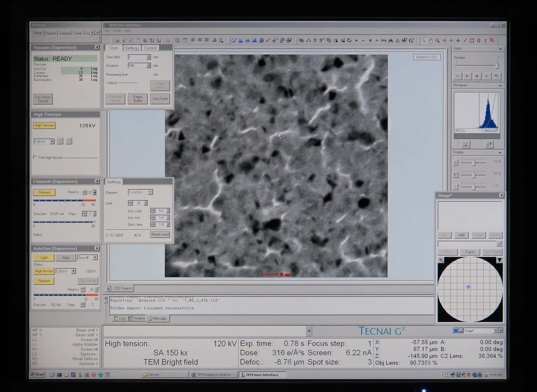Click the flip horizontal mirror icon
537x392 pixels.
coord(336,41)
